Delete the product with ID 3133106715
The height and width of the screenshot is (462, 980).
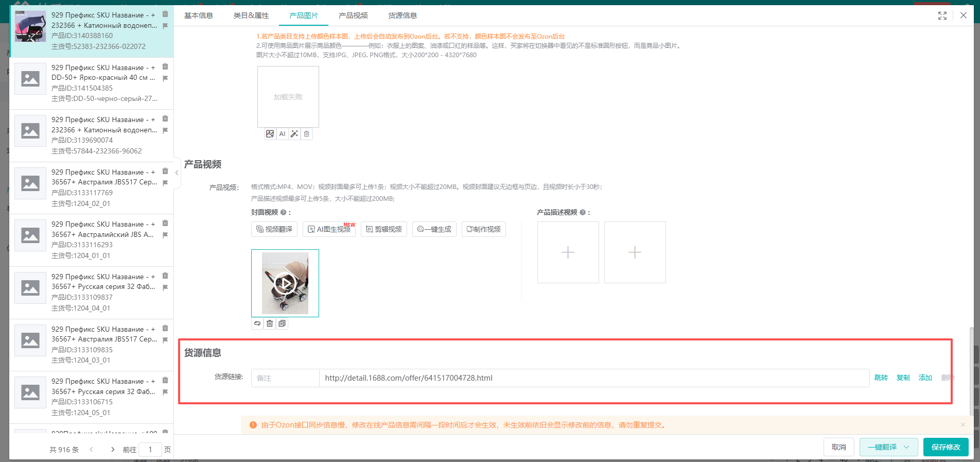click(165, 380)
